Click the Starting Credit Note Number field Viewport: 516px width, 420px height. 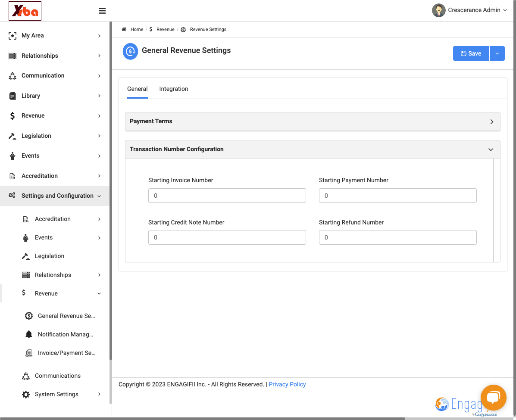tap(227, 237)
